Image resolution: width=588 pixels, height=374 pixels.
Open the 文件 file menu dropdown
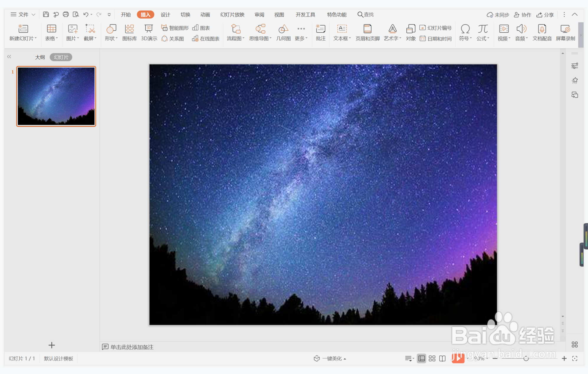tap(23, 14)
